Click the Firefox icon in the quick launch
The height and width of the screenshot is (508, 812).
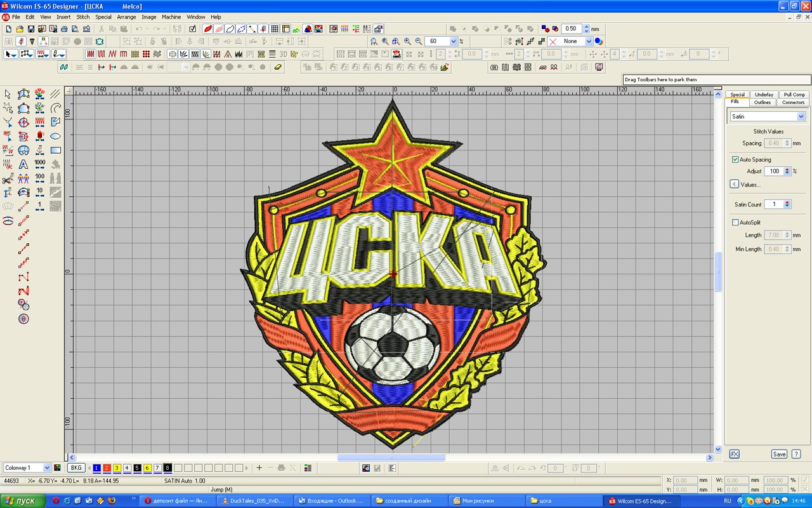(111, 501)
